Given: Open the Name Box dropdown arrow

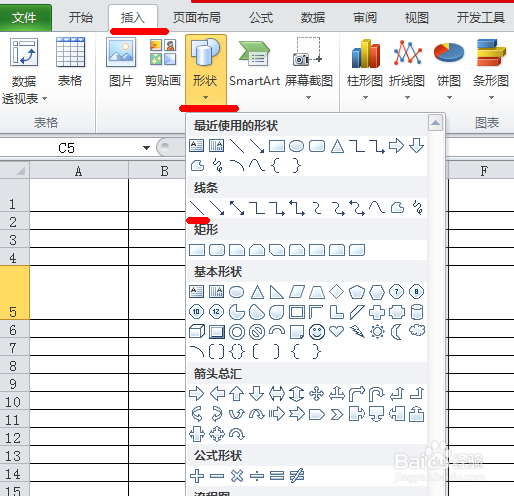Looking at the screenshot, I should [146, 148].
